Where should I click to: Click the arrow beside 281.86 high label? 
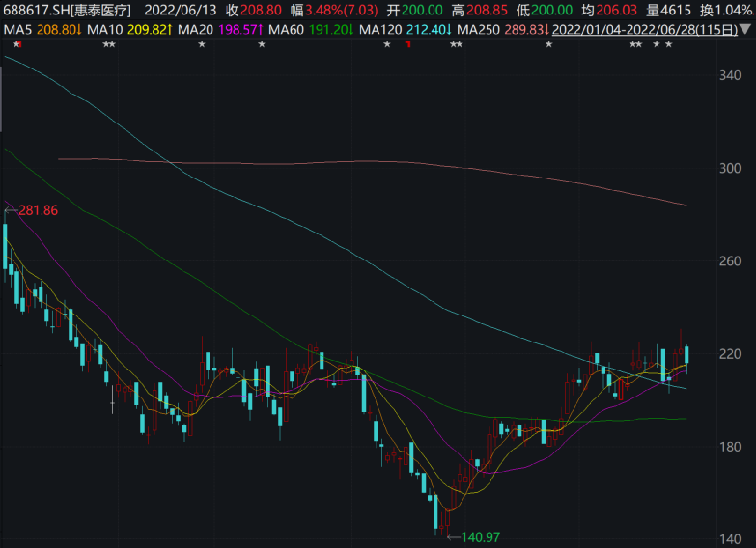coord(11,210)
